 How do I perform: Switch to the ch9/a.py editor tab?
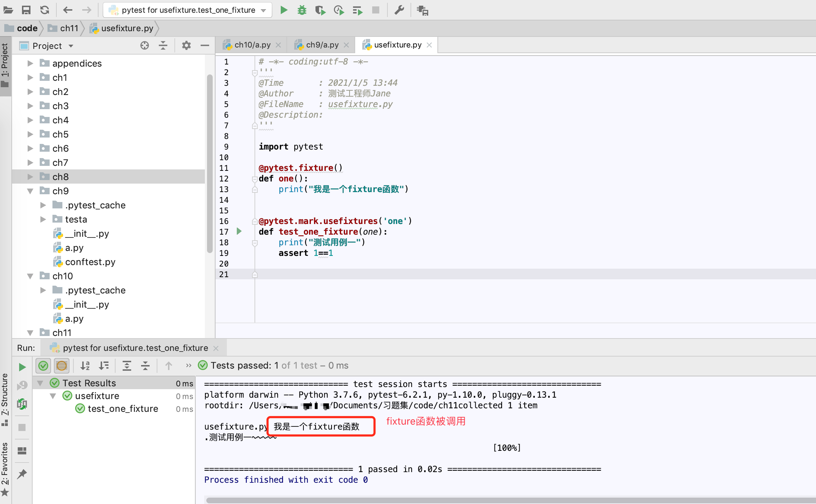[322, 45]
